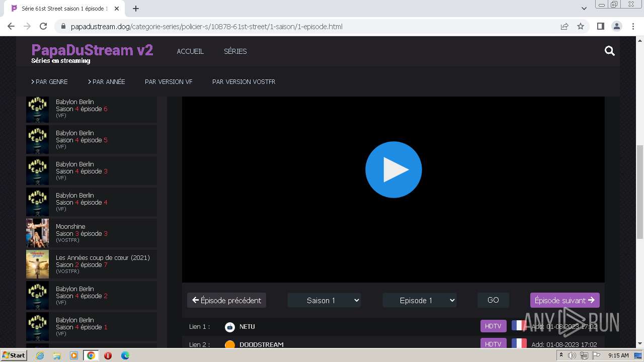Open Babylon Berlin Saison 4 épisode 4
The image size is (644, 362).
point(92,202)
